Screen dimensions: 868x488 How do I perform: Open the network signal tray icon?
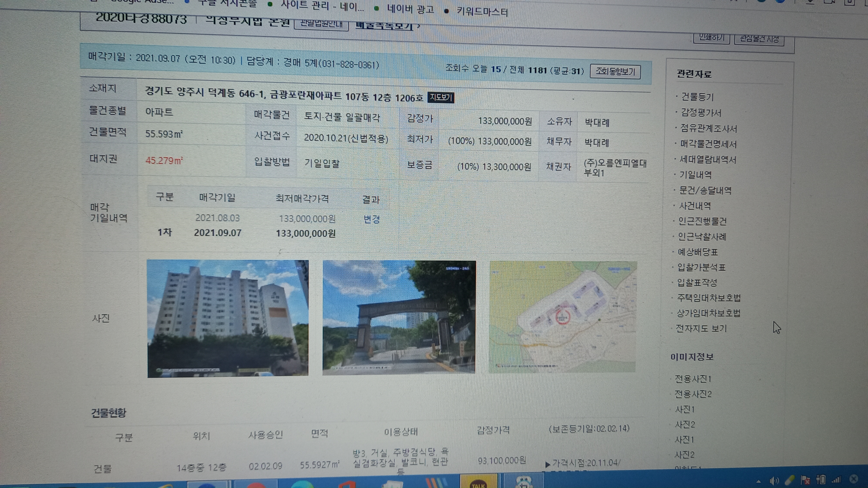[x=836, y=480]
